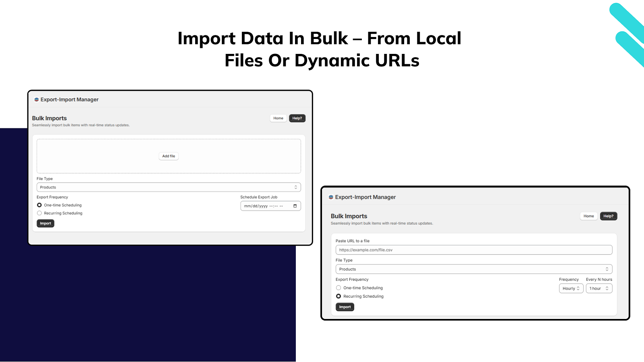Select One-time Scheduling in the left window
The image size is (644, 362).
[39, 205]
